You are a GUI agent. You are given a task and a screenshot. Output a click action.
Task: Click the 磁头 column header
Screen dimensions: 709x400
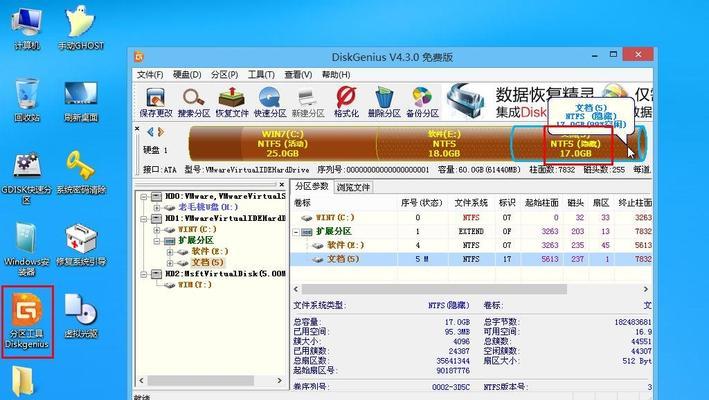point(575,203)
